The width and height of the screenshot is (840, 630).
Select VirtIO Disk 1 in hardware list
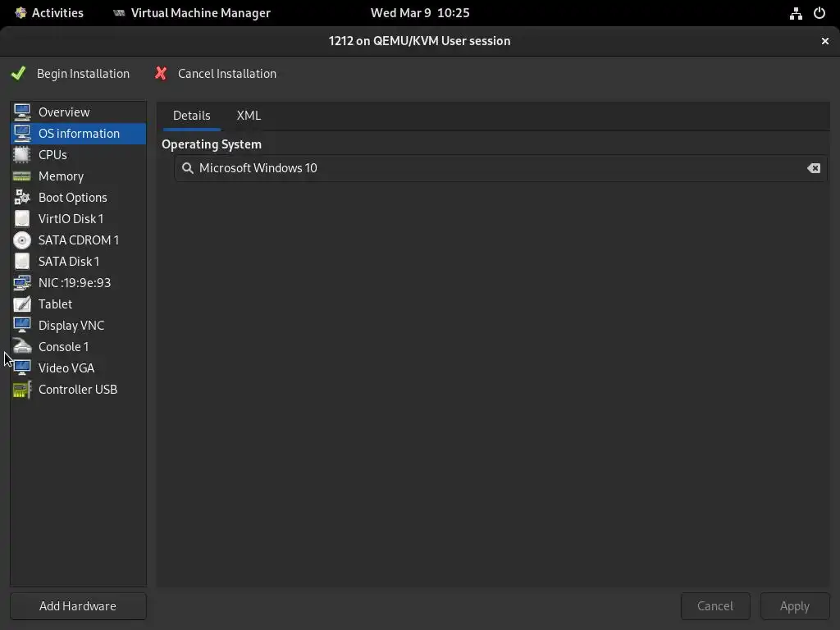point(71,219)
